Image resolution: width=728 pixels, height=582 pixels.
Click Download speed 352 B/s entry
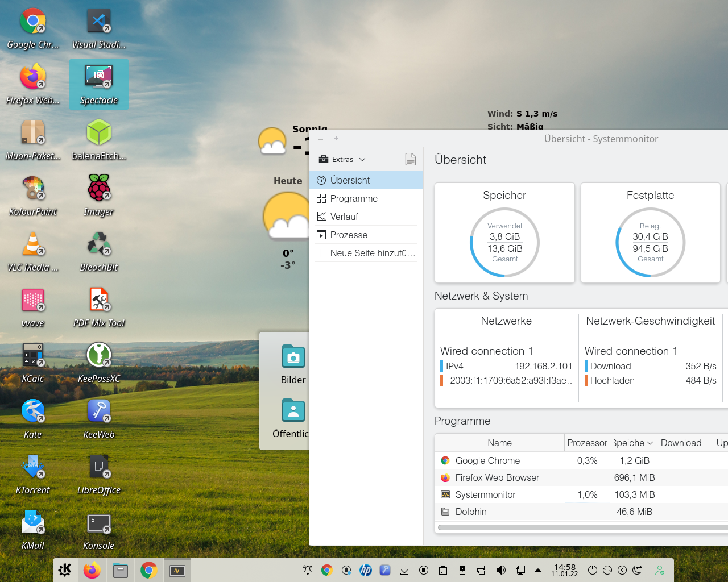(651, 366)
